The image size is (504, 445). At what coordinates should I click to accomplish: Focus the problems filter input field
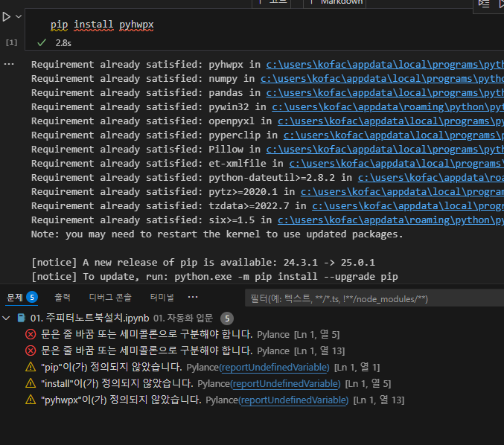point(374,299)
